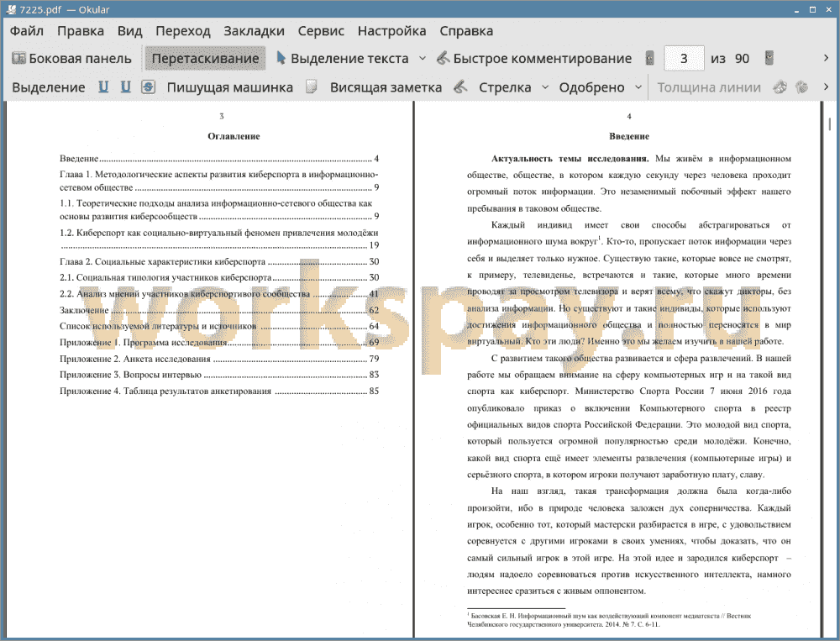
Task: Choose the Выделение highlighter tool
Action: point(48,87)
